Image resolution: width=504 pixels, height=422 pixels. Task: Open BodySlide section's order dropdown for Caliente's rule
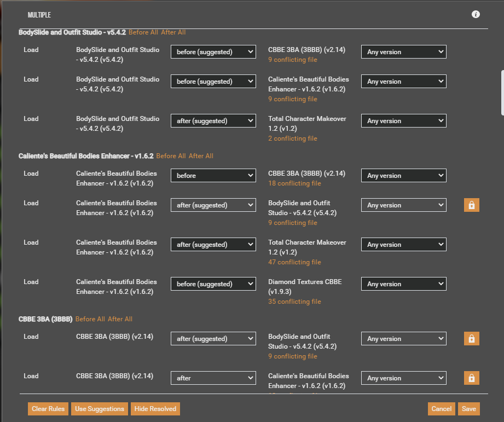[213, 82]
